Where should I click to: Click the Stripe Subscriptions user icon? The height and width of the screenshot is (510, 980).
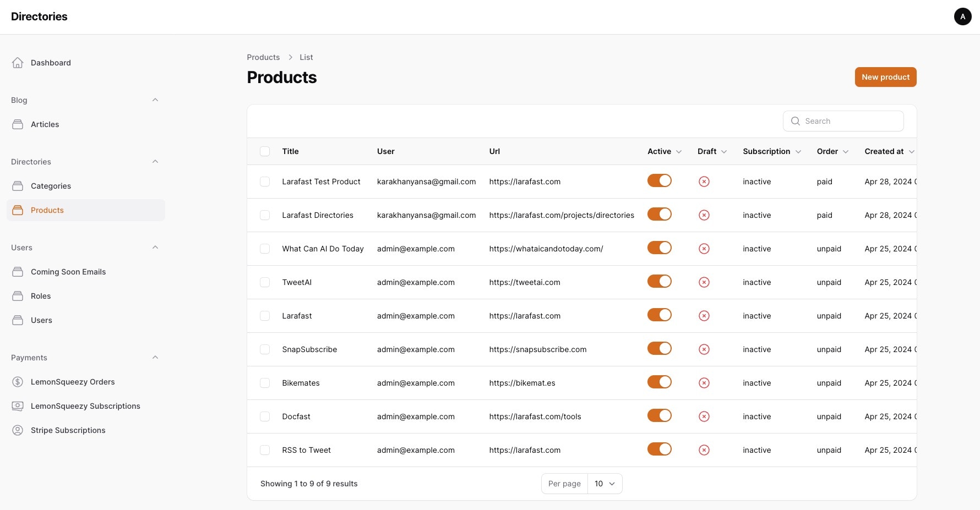[x=18, y=430]
